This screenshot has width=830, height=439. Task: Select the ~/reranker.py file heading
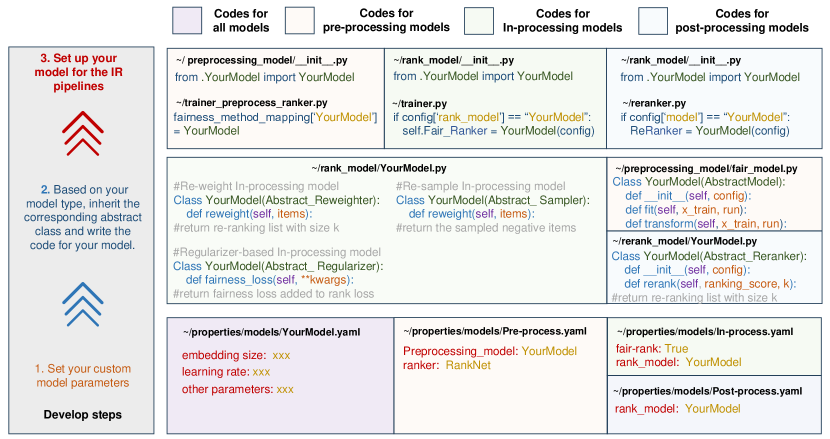coord(652,103)
